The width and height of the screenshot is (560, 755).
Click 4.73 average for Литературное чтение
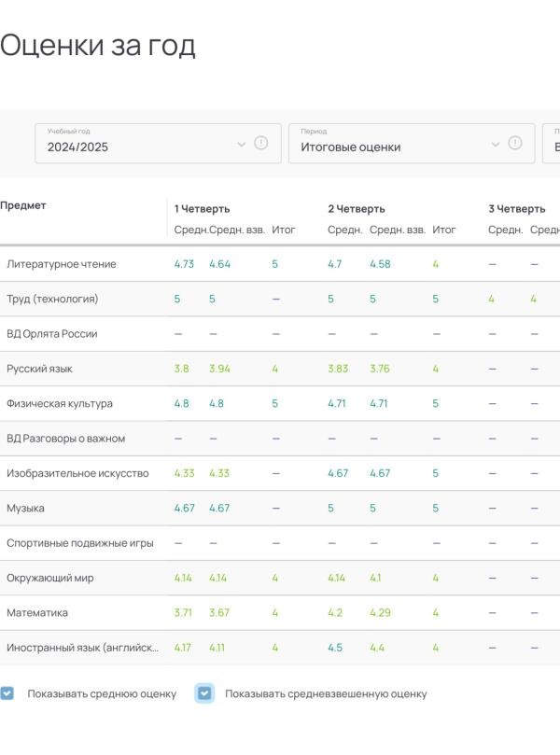184,264
